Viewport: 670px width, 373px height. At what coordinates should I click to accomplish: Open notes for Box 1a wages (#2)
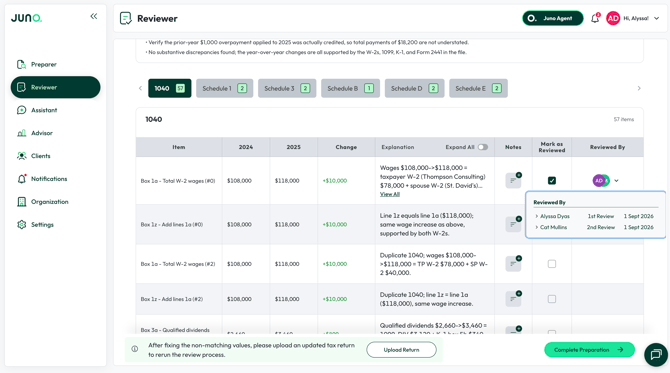coord(513,264)
